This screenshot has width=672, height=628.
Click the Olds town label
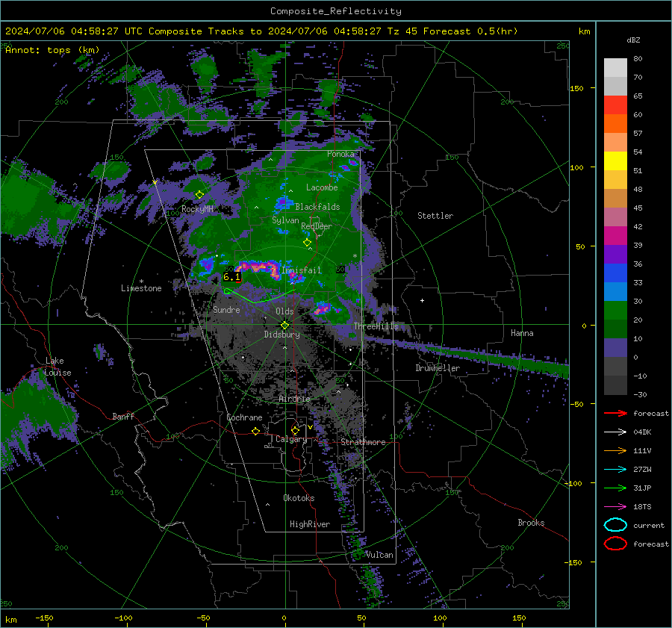(284, 311)
